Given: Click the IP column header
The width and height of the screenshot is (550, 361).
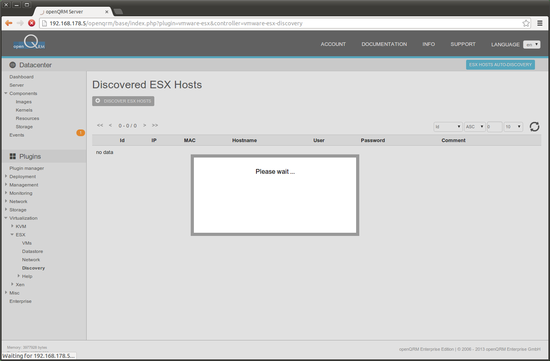Looking at the screenshot, I should (x=154, y=140).
